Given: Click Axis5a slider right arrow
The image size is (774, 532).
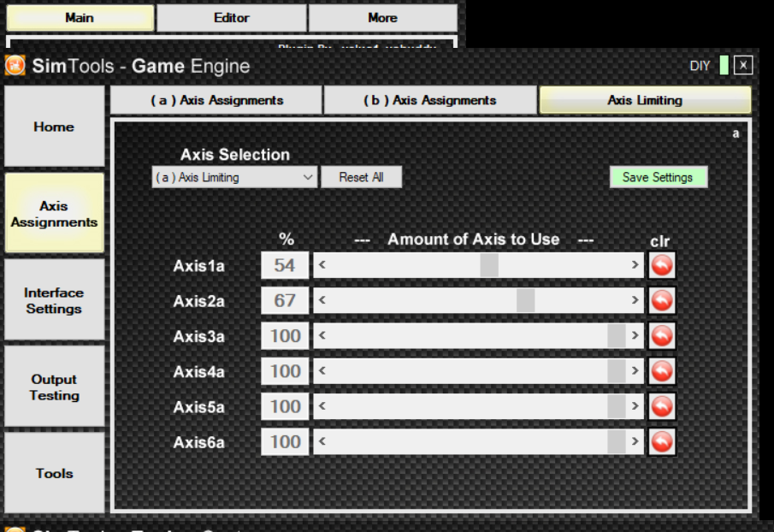Looking at the screenshot, I should tap(635, 406).
